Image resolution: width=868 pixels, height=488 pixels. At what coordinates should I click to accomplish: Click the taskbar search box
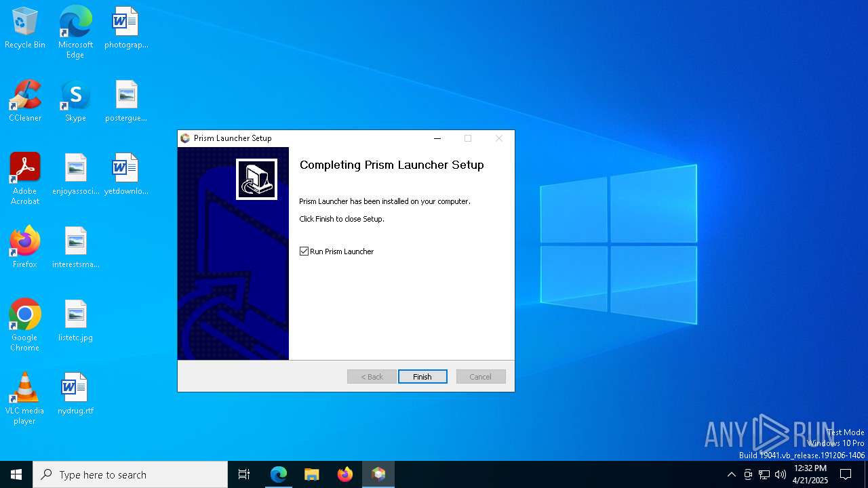point(130,474)
